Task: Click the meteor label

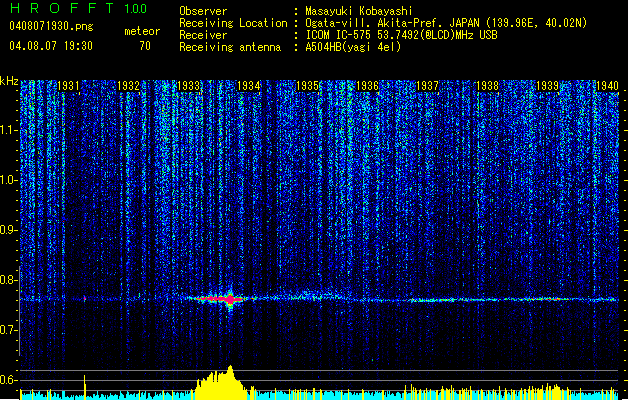Action: (142, 31)
